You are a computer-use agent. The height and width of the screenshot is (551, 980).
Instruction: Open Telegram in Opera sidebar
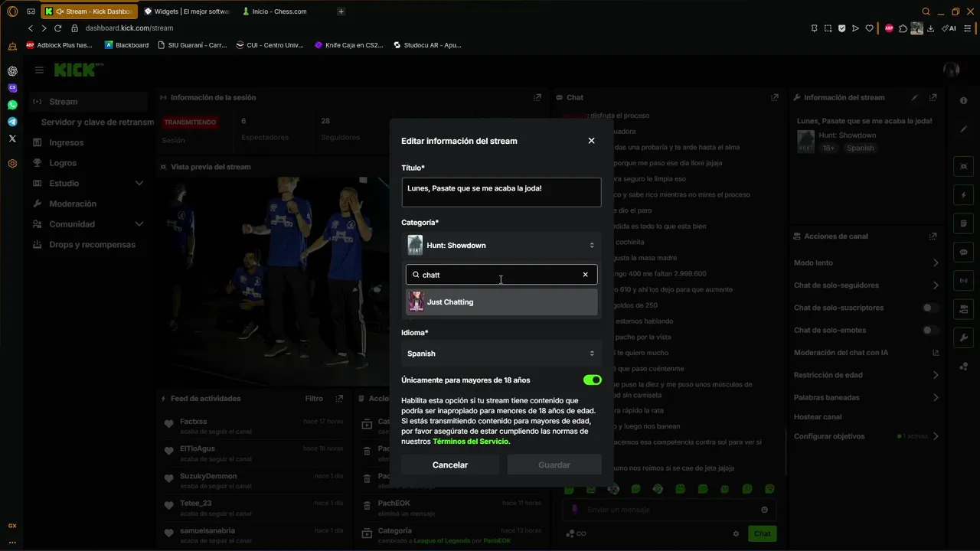[x=12, y=122]
